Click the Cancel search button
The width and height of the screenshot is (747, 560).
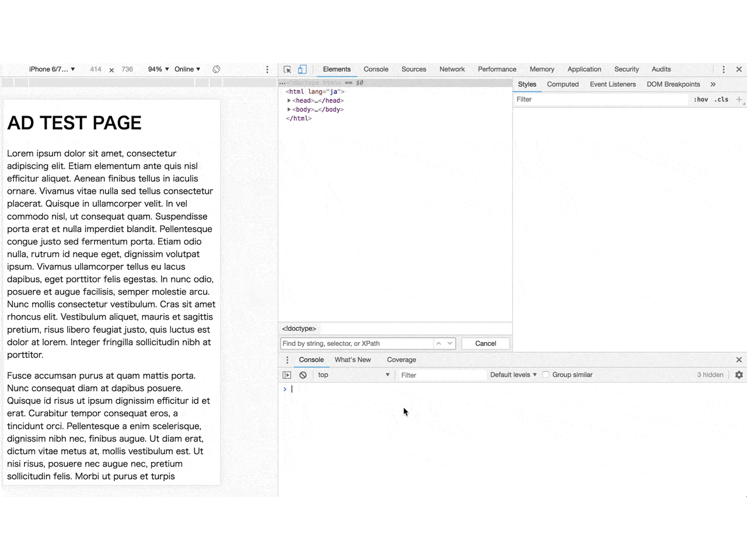click(x=486, y=344)
